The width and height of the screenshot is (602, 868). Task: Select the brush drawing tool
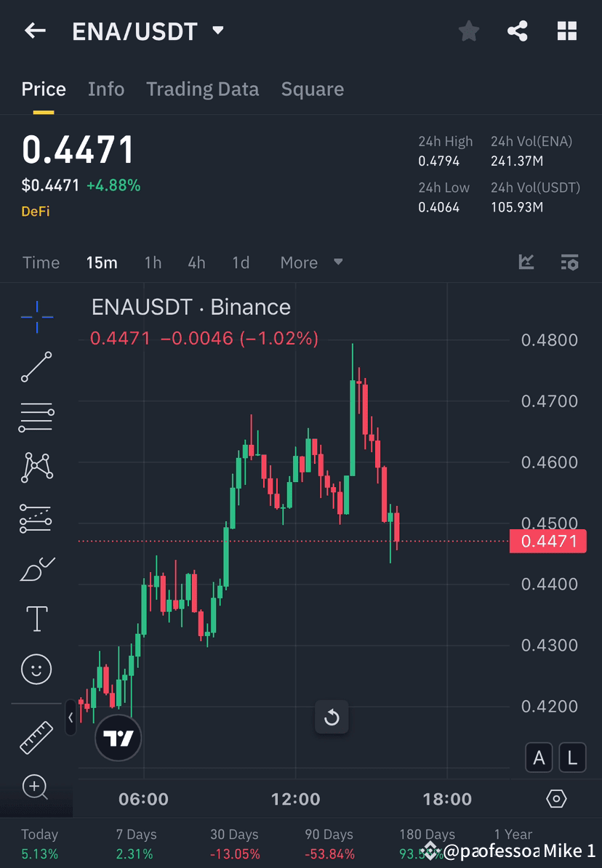coord(36,568)
